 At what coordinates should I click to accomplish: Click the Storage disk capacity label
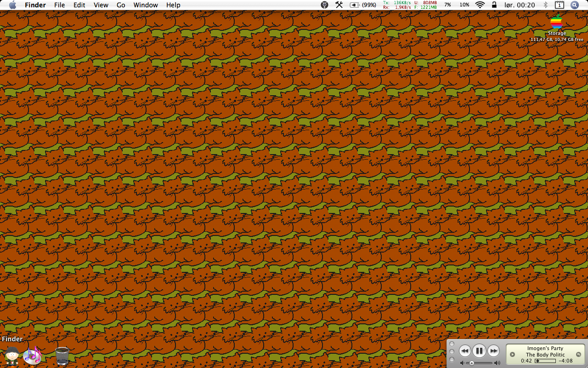(557, 40)
